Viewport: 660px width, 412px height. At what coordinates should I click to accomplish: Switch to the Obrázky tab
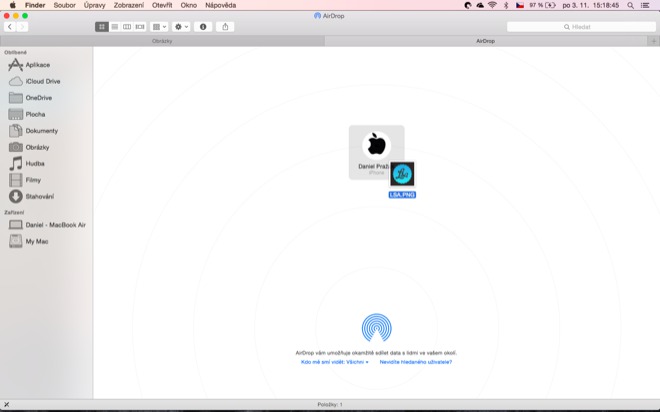(x=162, y=41)
